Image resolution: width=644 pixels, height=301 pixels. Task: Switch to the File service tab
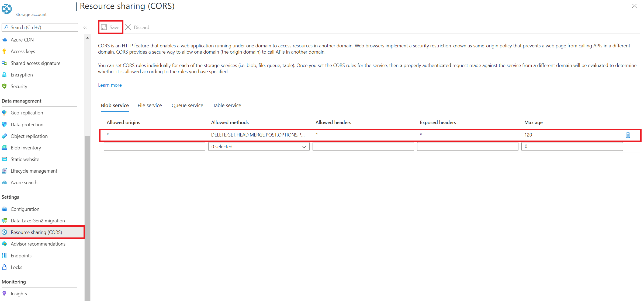click(150, 106)
